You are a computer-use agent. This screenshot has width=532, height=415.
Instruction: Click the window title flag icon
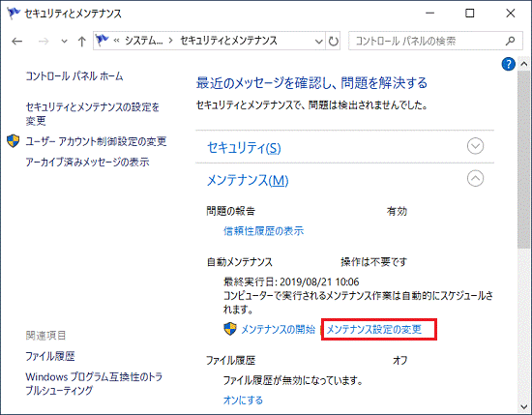point(14,14)
